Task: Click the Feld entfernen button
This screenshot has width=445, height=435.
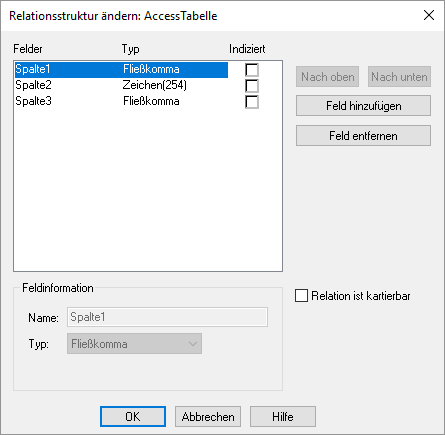Action: click(x=363, y=136)
